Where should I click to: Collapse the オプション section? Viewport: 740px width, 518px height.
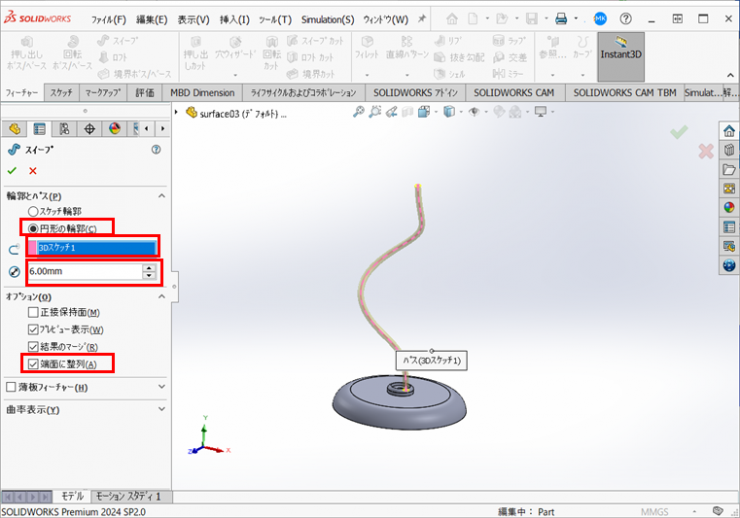[x=161, y=297]
